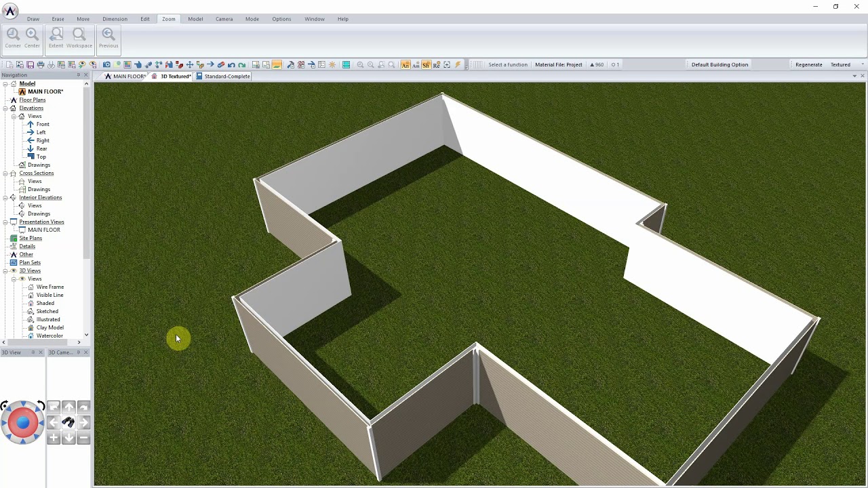
Task: Open the application logo button
Action: tap(9, 11)
